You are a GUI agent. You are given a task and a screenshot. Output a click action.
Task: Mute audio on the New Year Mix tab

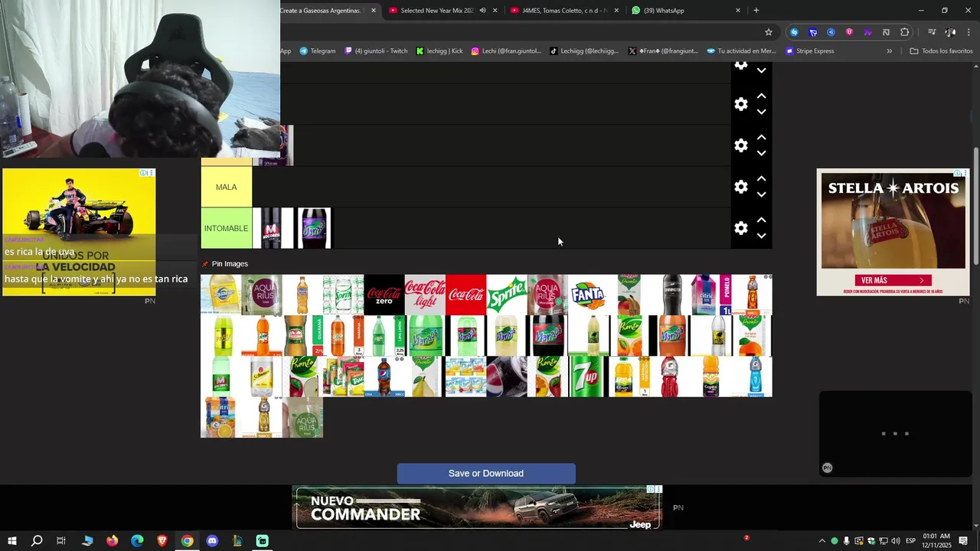coord(482,11)
